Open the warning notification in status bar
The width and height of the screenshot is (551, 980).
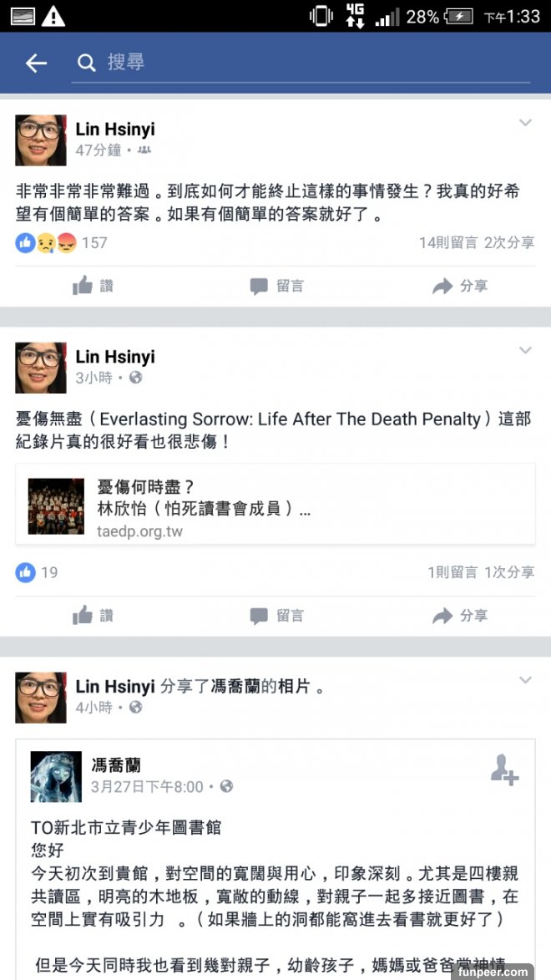(53, 17)
